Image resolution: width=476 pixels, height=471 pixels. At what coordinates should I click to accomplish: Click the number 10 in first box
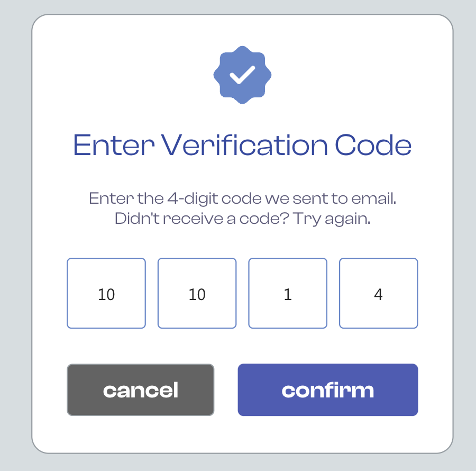[x=106, y=294]
